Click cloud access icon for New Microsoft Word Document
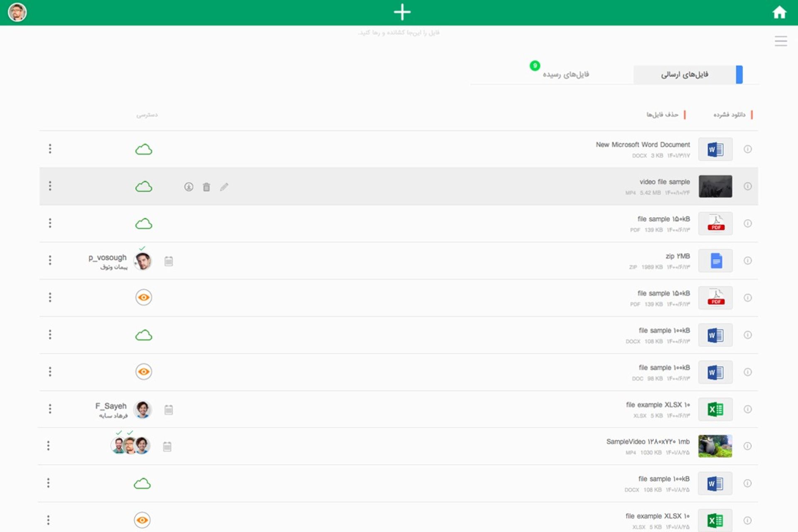Image resolution: width=798 pixels, height=532 pixels. (144, 150)
